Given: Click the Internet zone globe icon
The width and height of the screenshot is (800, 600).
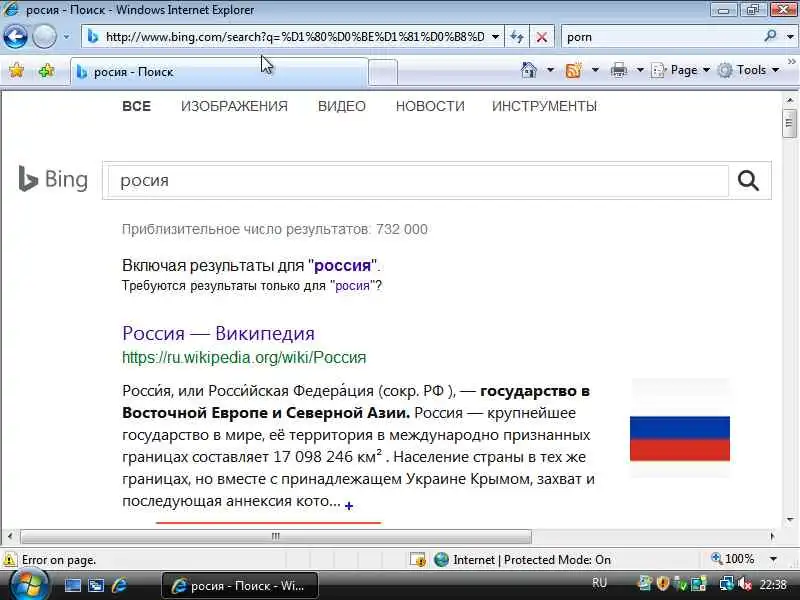Looking at the screenshot, I should click(441, 560).
